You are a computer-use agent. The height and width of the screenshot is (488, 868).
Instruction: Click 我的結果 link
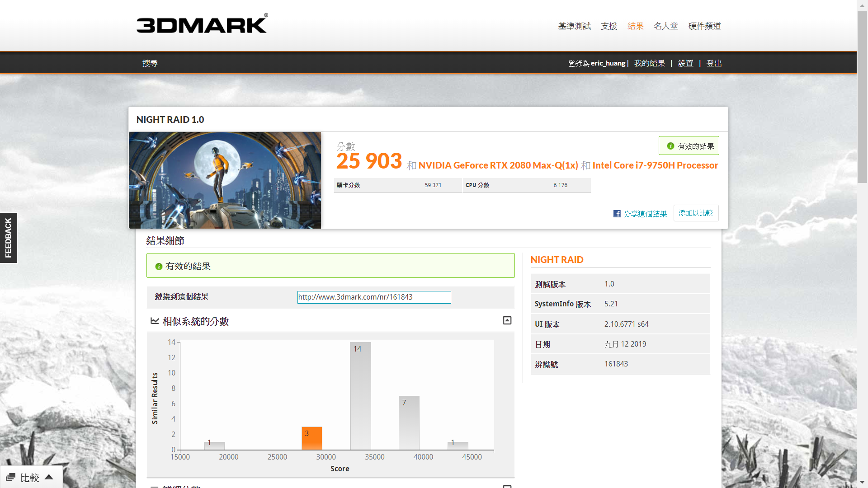(x=649, y=63)
